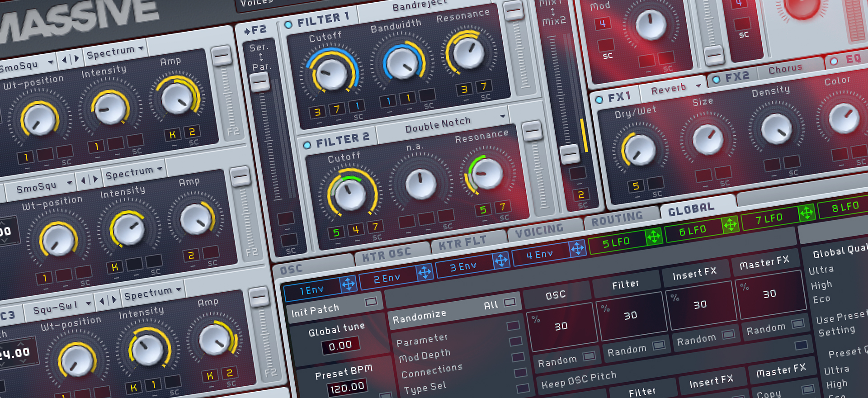Click the green crosshair handle beside 6 LFO
868x398 pixels.
pyautogui.click(x=730, y=225)
